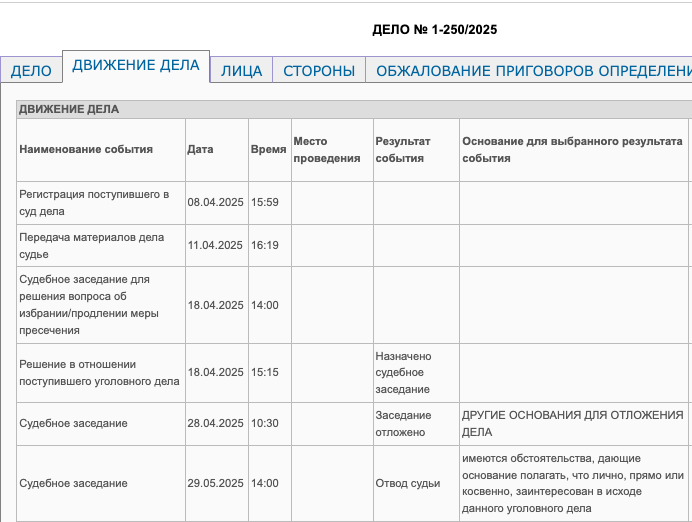Screen dimensions: 692x522
Task: Select the ДВИЖЕНИЕ ДЕЛА tab
Action: click(x=136, y=65)
